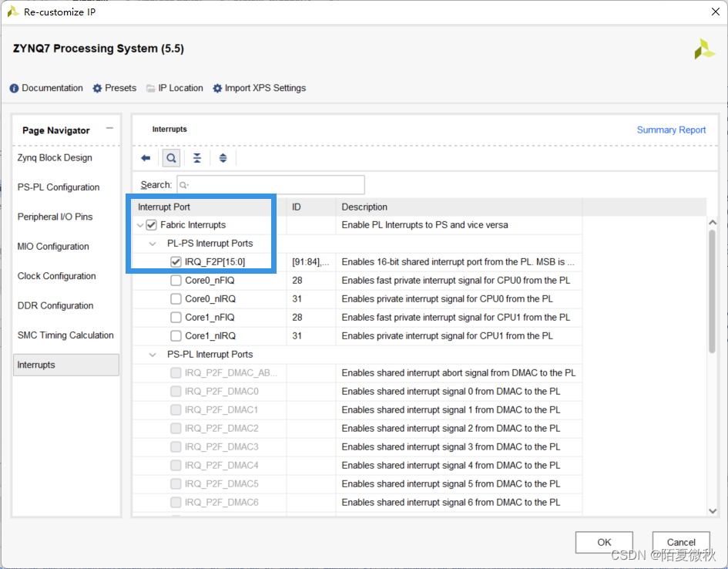Click the Description column header
The height and width of the screenshot is (569, 728).
pyautogui.click(x=458, y=207)
